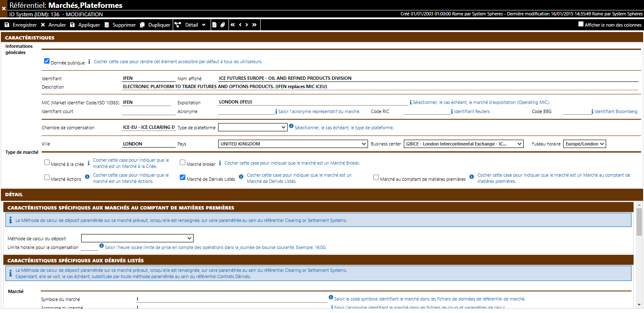Check Afficher le nom des colonnes
This screenshot has height=313, width=644.
pos(581,24)
